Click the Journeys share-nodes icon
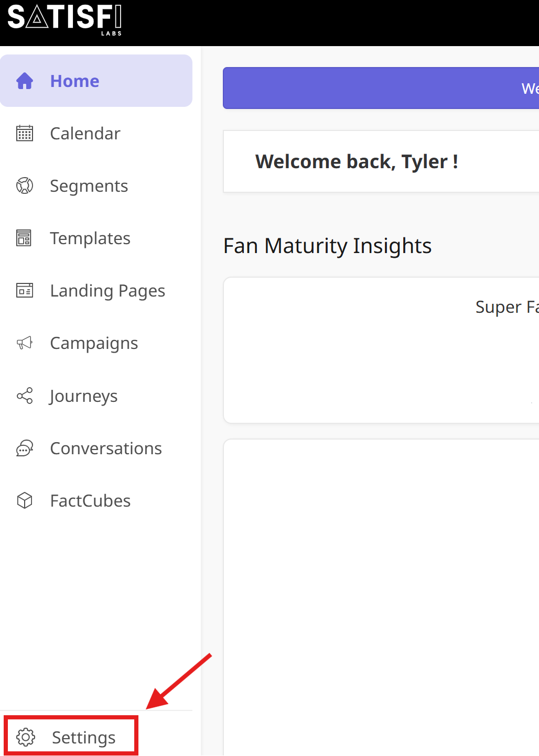This screenshot has width=539, height=756. click(x=25, y=396)
